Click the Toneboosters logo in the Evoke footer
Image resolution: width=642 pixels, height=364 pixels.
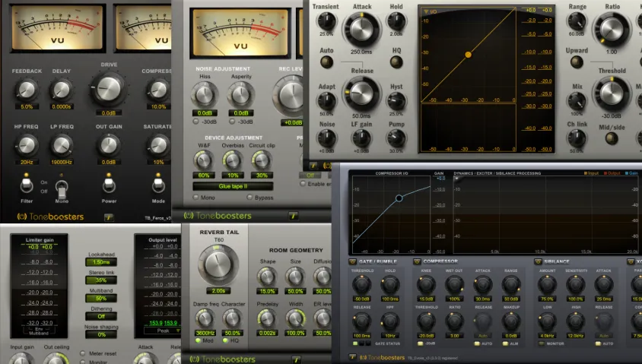click(x=382, y=357)
